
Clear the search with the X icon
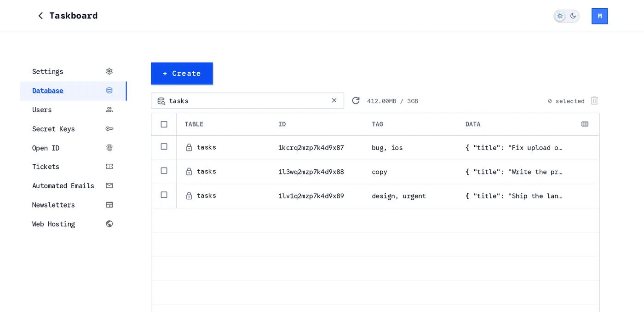[x=334, y=100]
